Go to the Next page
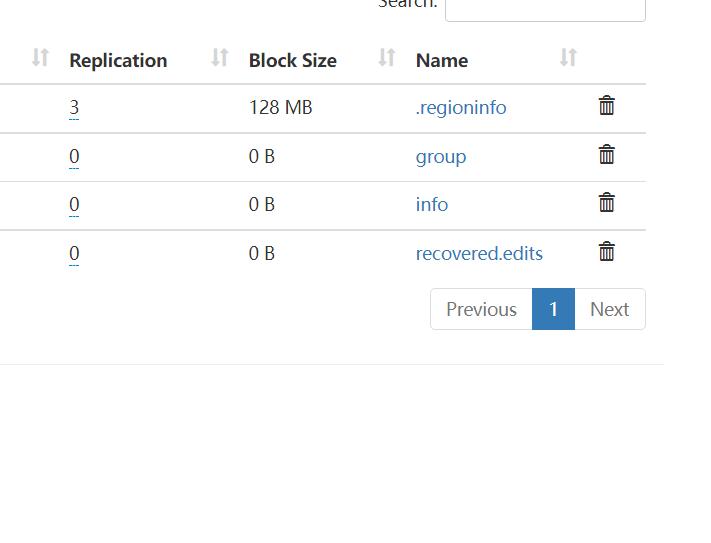711x543 pixels. [609, 309]
